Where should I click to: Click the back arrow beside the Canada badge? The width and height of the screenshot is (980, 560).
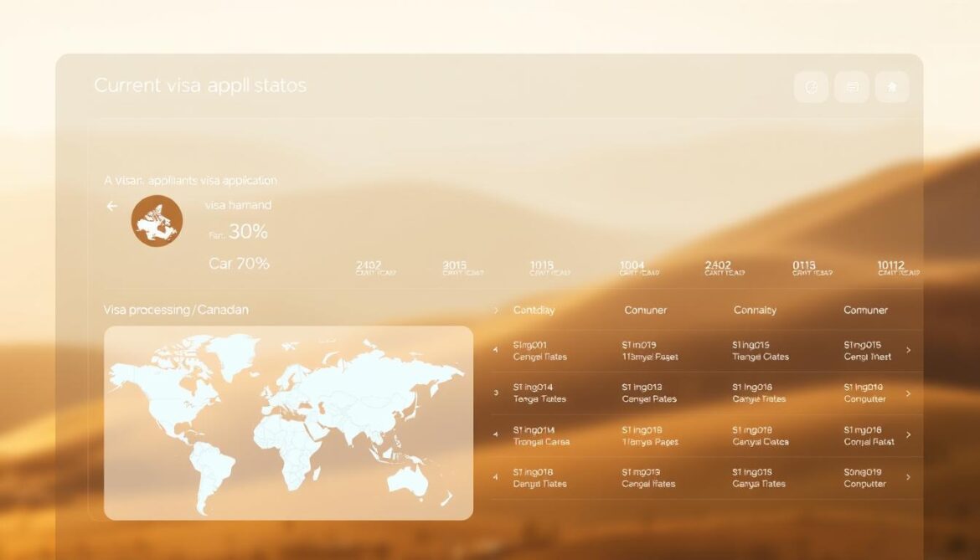[x=111, y=206]
